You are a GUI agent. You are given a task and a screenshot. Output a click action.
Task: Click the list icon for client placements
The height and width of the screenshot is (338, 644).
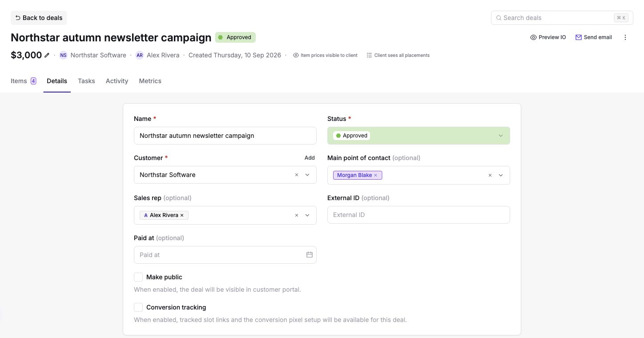[x=369, y=55]
